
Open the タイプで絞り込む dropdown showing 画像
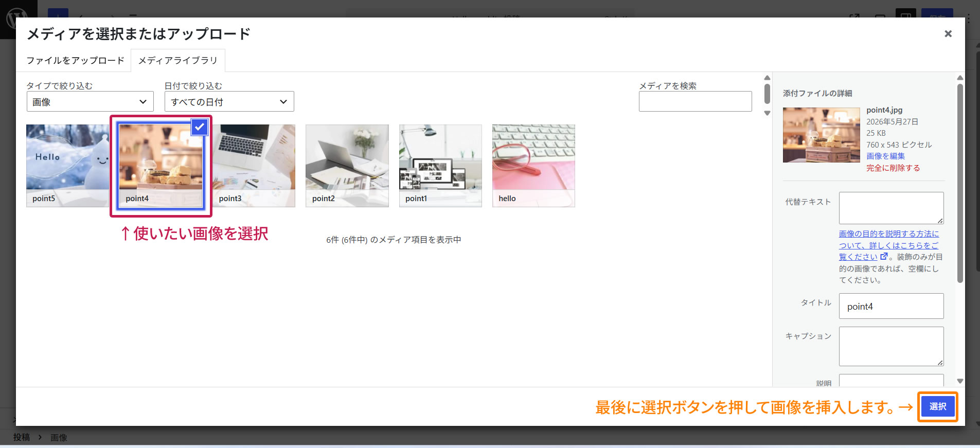click(90, 101)
